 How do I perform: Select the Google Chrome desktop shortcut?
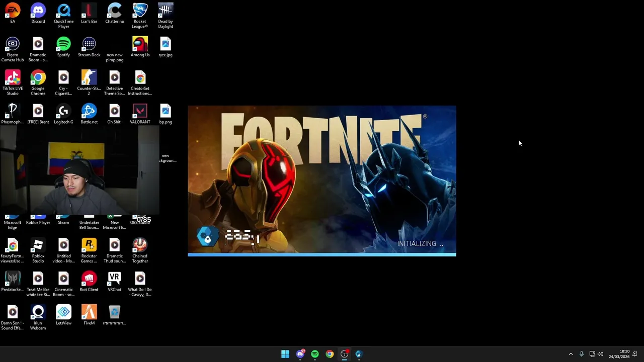[x=38, y=83]
